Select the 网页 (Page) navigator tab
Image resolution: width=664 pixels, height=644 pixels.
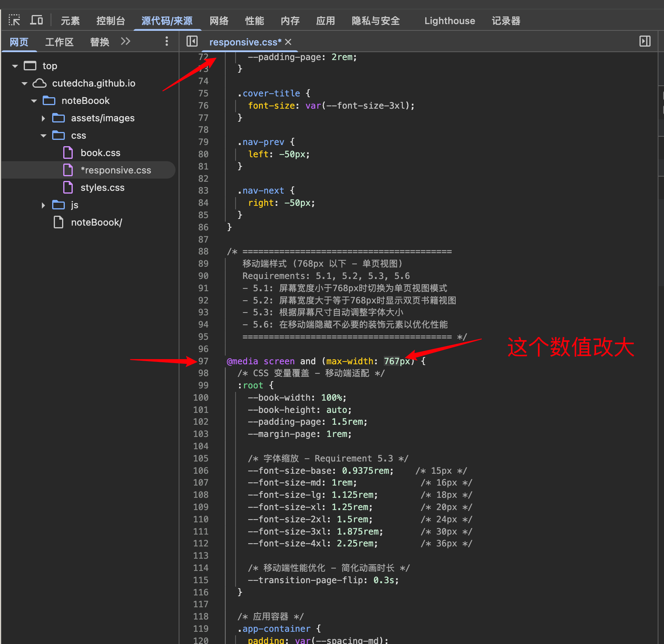click(x=19, y=42)
